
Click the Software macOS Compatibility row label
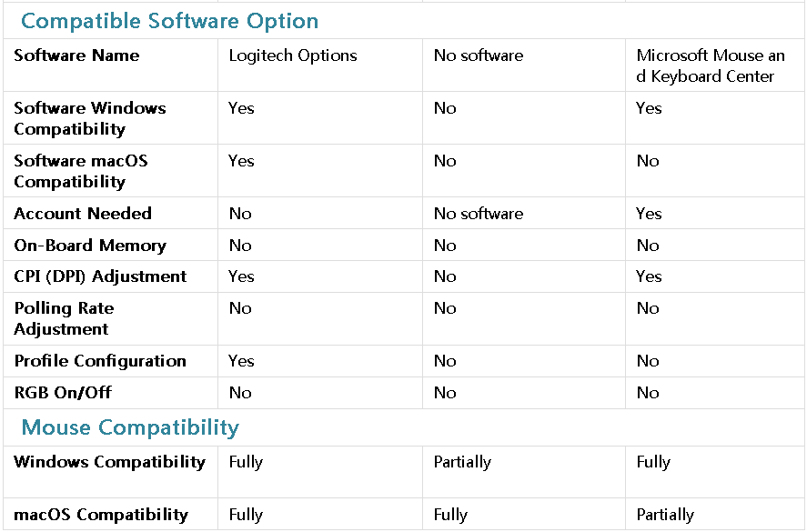click(81, 171)
